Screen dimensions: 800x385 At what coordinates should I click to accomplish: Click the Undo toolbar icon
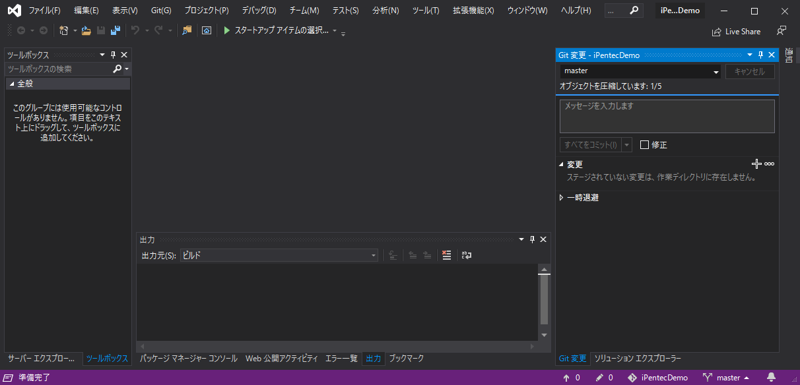pos(135,31)
